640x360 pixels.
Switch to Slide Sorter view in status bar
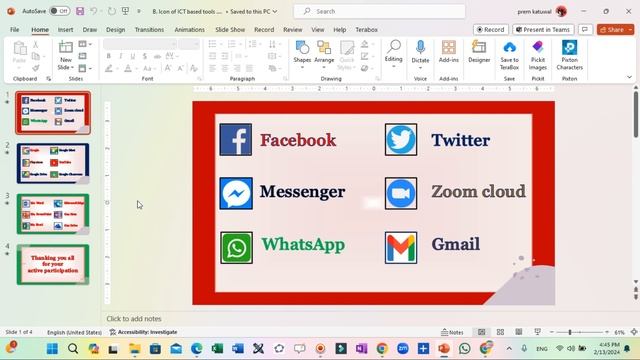pos(500,332)
